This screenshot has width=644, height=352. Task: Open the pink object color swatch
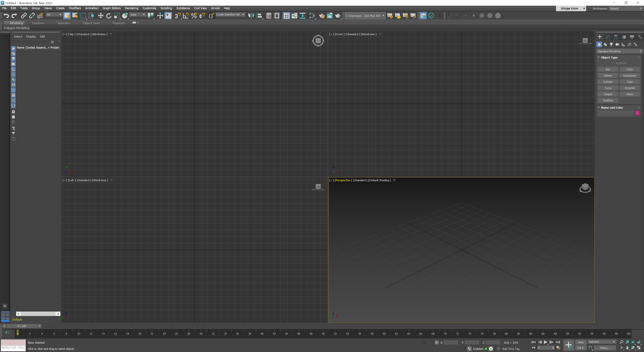tap(637, 113)
